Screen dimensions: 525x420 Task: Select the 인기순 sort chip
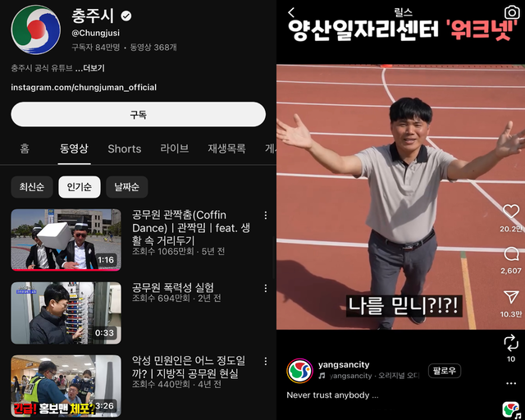[80, 187]
